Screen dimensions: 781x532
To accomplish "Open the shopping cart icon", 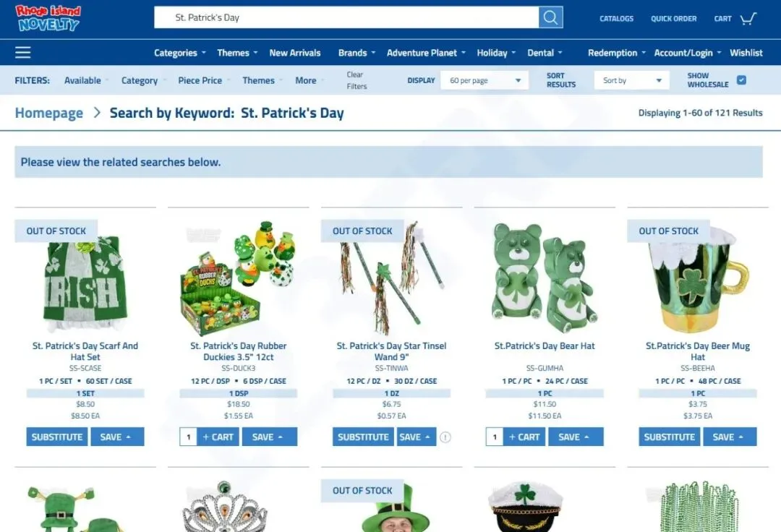I will click(748, 18).
